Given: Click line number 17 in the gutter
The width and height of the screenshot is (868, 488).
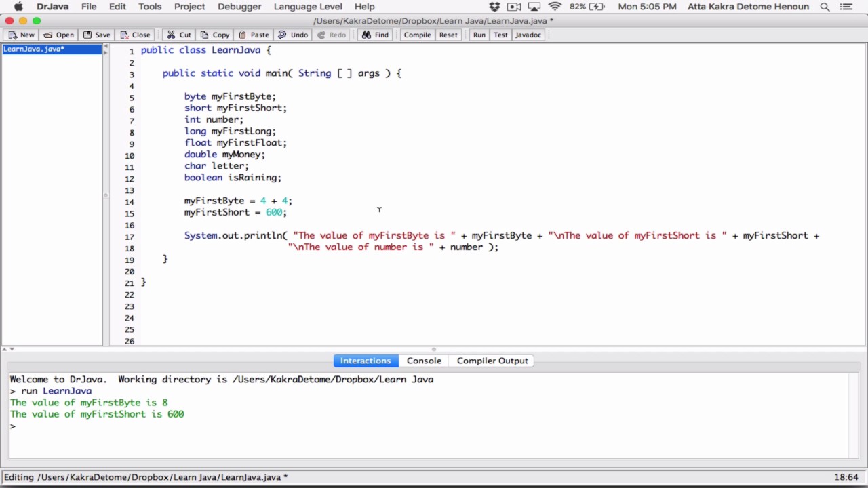Looking at the screenshot, I should tap(130, 237).
